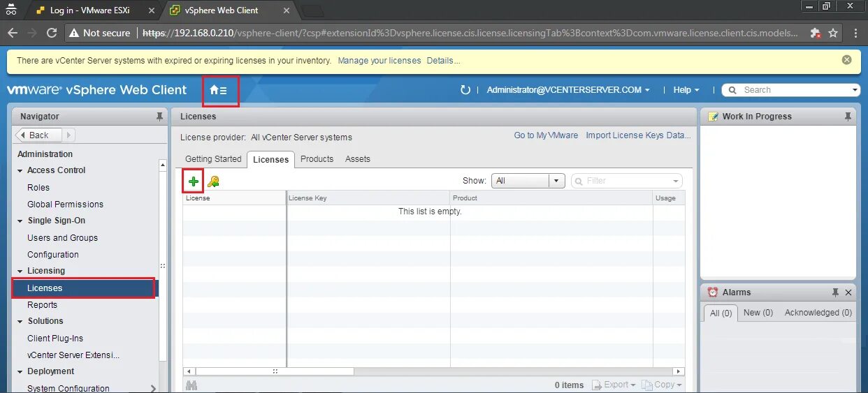Open a new browser tab
This screenshot has width=868, height=393.
point(313,10)
